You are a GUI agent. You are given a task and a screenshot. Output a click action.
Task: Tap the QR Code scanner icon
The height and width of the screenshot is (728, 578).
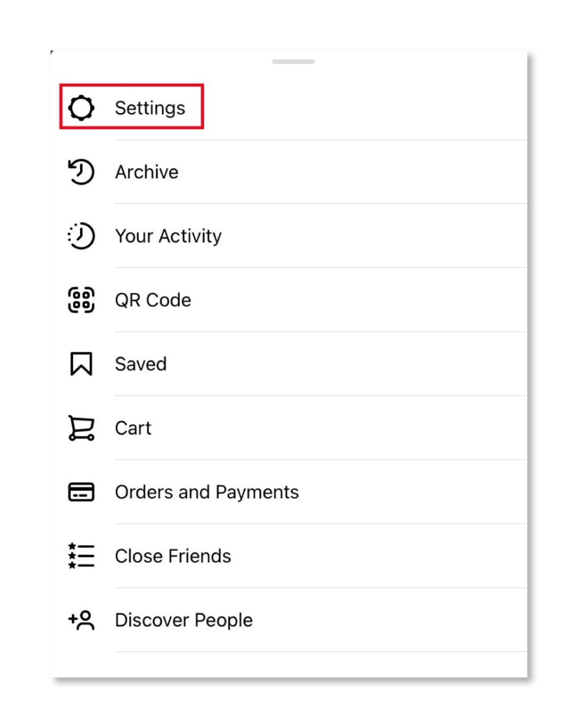tap(81, 300)
